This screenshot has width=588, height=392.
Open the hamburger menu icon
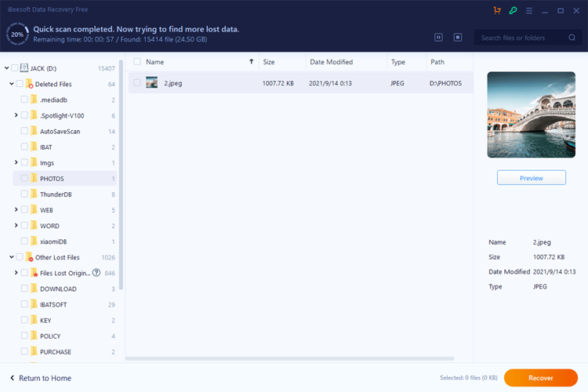point(529,11)
